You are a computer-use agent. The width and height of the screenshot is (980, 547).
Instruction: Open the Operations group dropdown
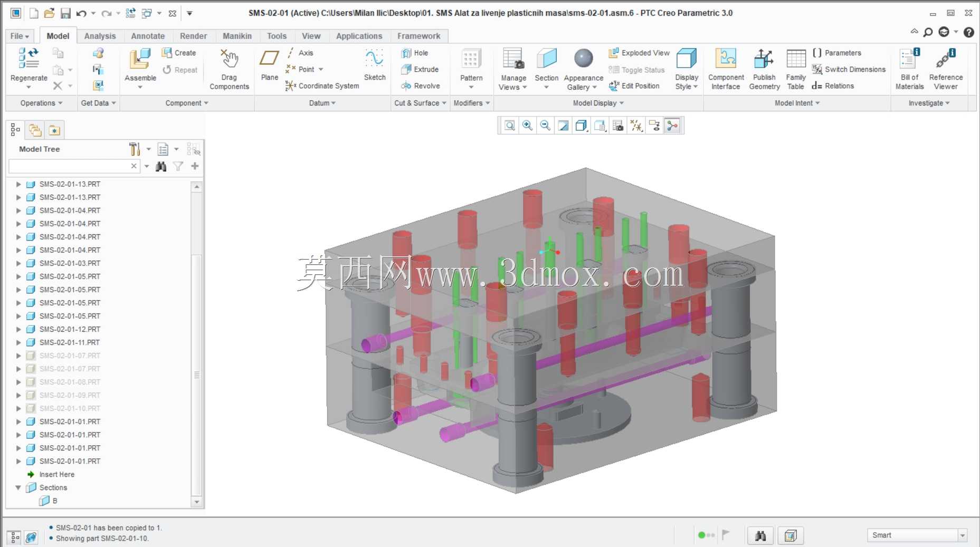pyautogui.click(x=41, y=103)
